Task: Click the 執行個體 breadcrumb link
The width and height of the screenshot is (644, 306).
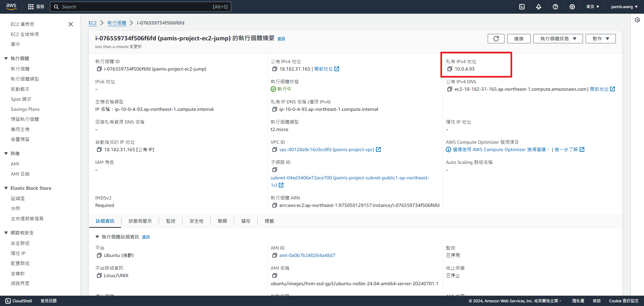Action: [x=117, y=23]
